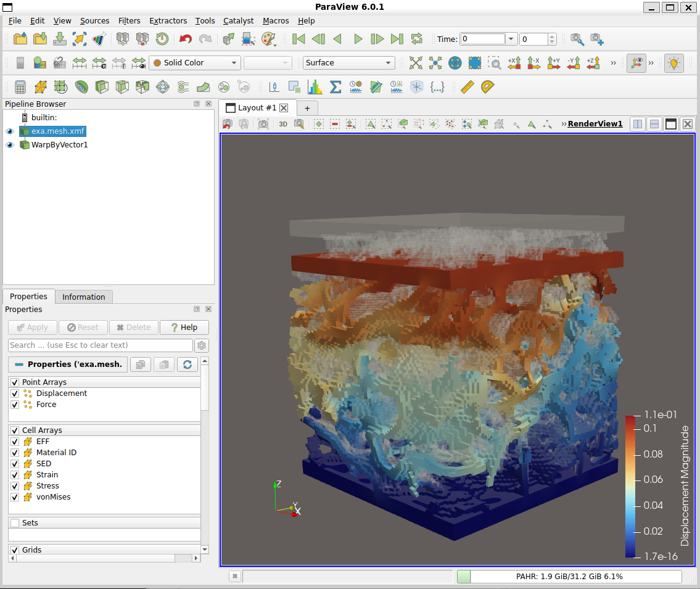This screenshot has width=700, height=589.
Task: Open the Surface representation dropdown
Action: (348, 63)
